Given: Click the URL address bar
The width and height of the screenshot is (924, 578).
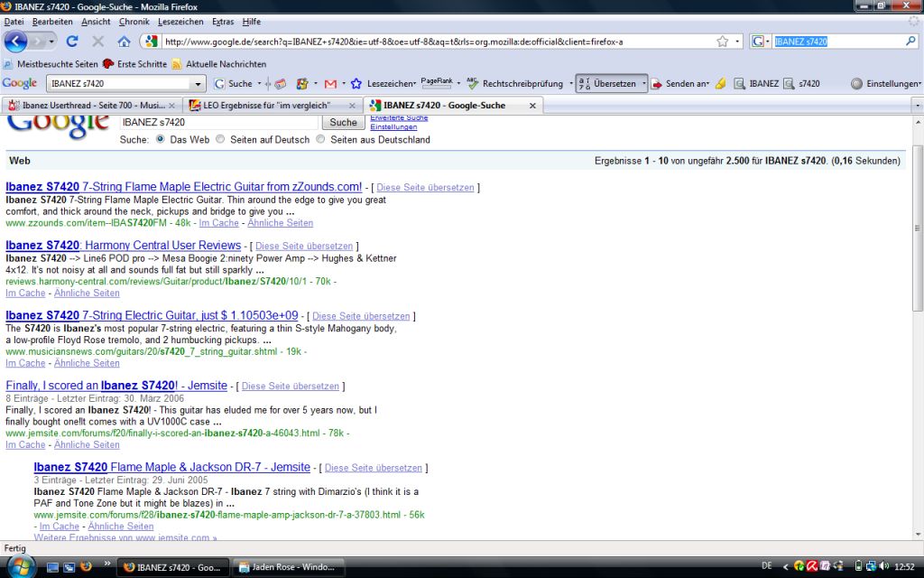Looking at the screenshot, I should coord(436,42).
